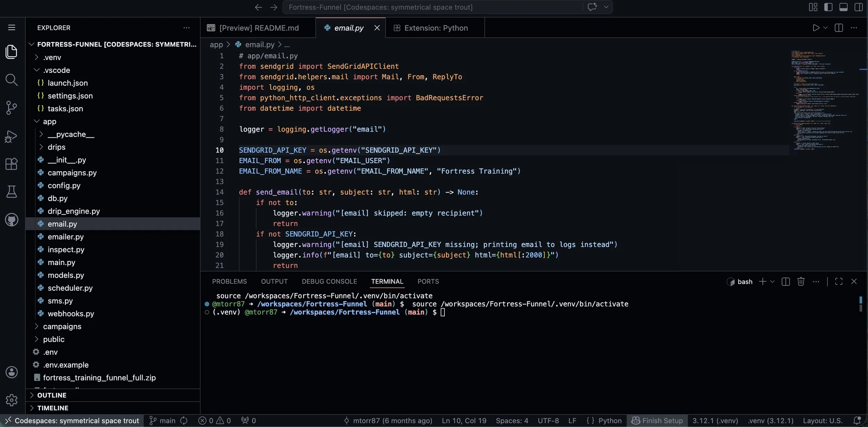The image size is (868, 427).
Task: Open a new terminal with the plus icon
Action: click(x=762, y=281)
